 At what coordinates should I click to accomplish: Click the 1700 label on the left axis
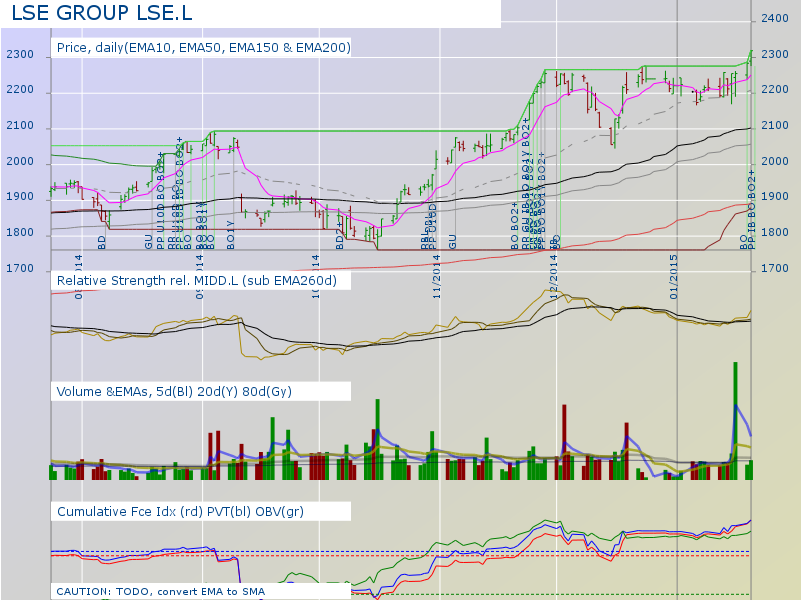pos(20,268)
